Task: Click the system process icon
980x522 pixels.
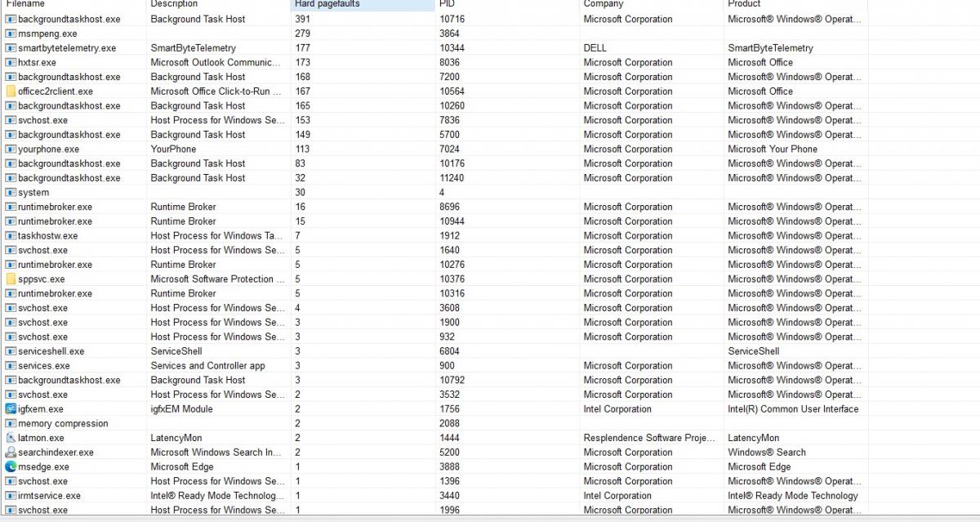Action: tap(11, 193)
